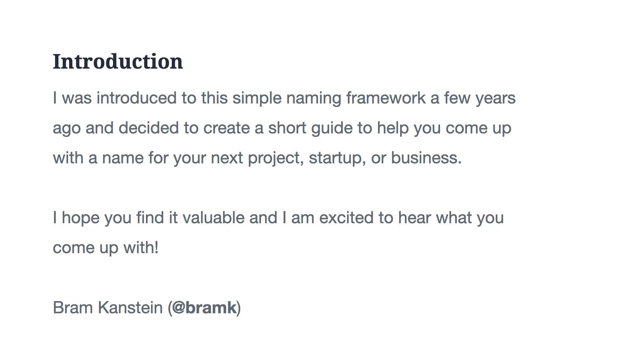Click the phrase 'few years'
The image size is (644, 362).
tap(480, 98)
